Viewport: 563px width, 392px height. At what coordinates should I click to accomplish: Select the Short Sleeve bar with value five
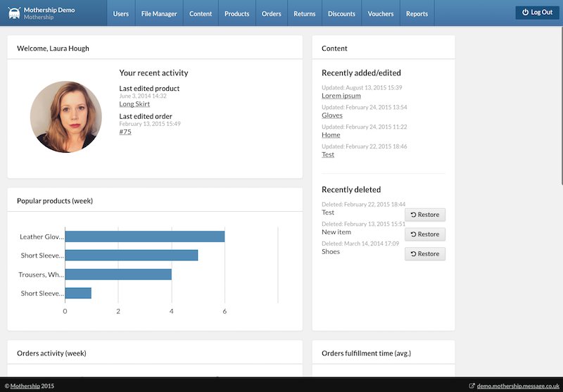point(132,255)
